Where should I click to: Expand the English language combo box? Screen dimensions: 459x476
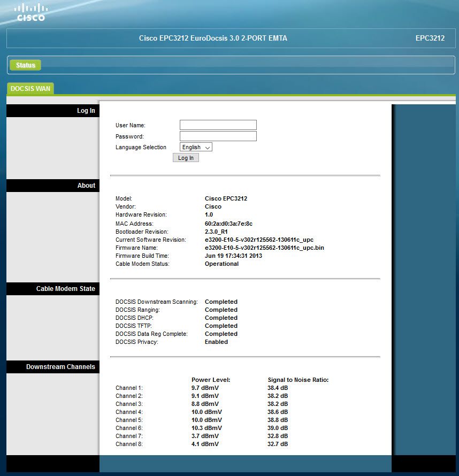195,147
